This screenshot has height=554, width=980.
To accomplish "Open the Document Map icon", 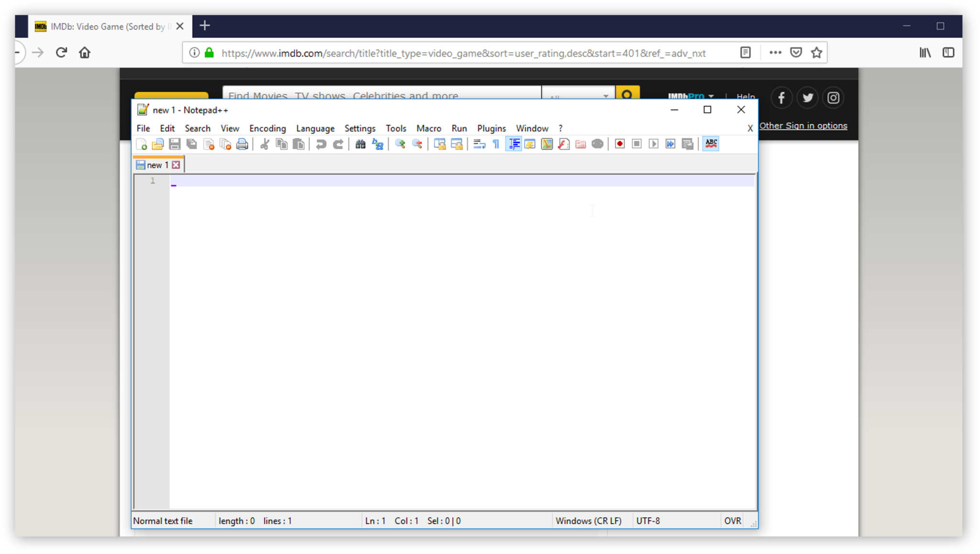I will click(x=547, y=144).
